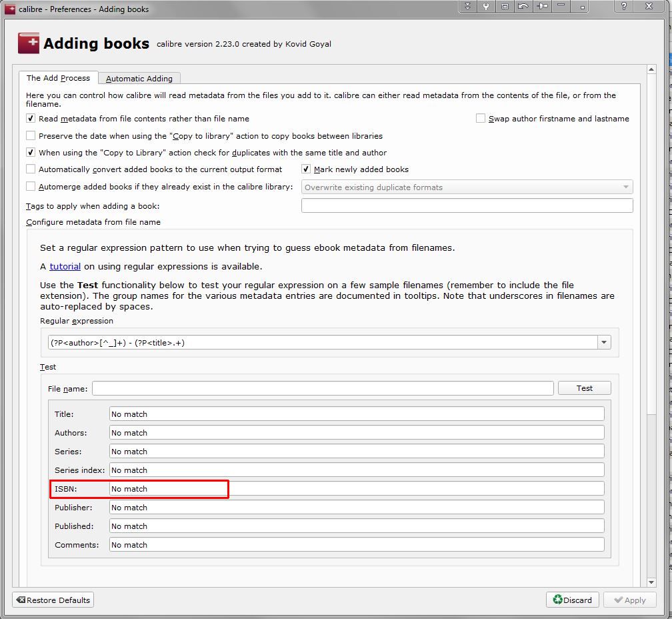The height and width of the screenshot is (619, 672).
Task: Uncheck Mark newly added books
Action: point(305,169)
